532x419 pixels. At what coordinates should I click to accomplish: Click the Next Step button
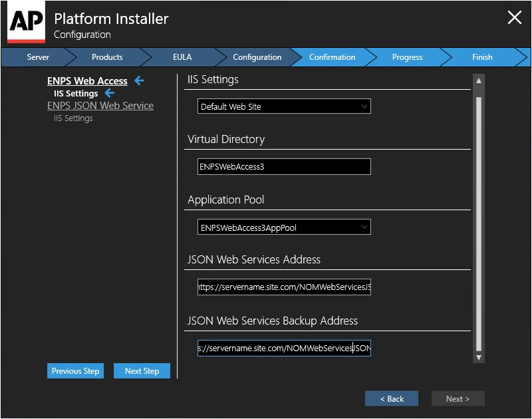[142, 371]
